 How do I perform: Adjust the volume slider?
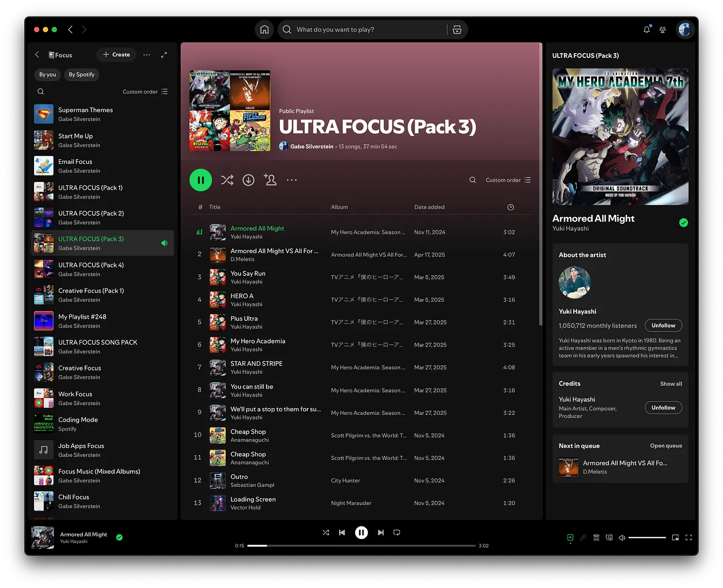[647, 537]
